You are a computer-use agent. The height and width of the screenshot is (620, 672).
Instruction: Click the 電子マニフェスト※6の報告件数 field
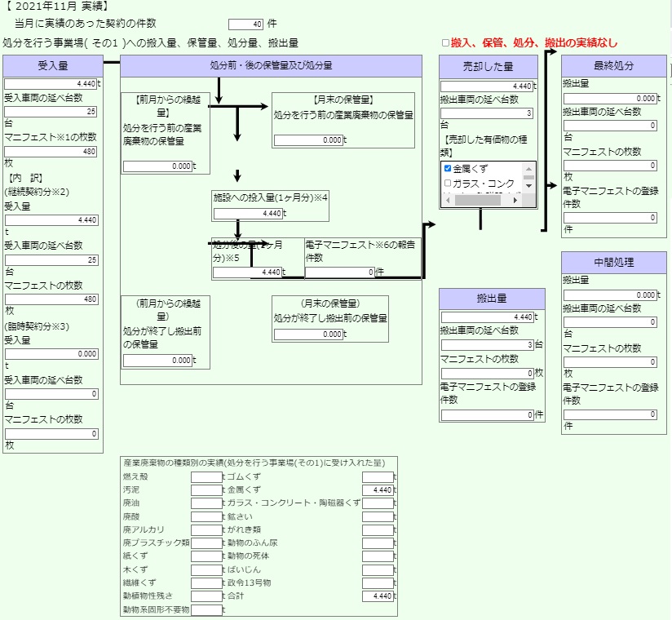click(x=340, y=272)
